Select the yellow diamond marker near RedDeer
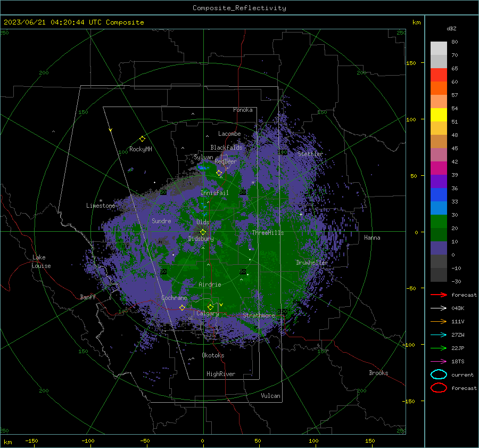 point(219,173)
